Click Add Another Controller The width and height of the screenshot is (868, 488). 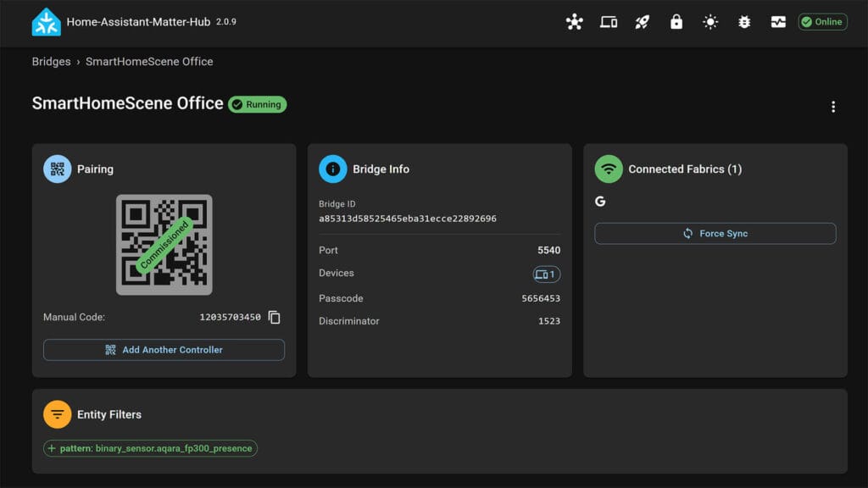[x=164, y=350]
